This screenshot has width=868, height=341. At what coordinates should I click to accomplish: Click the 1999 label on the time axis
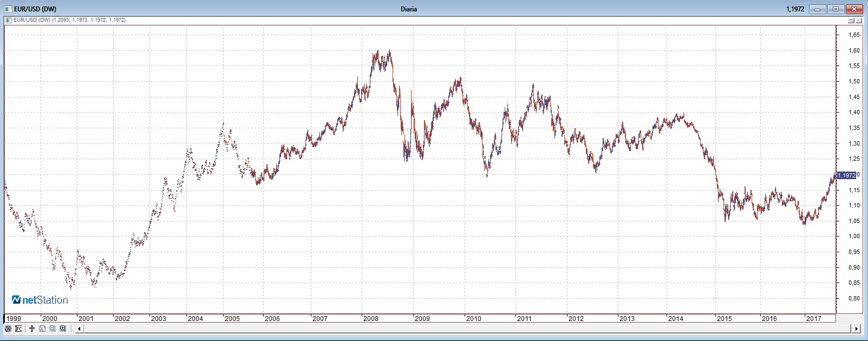[13, 318]
